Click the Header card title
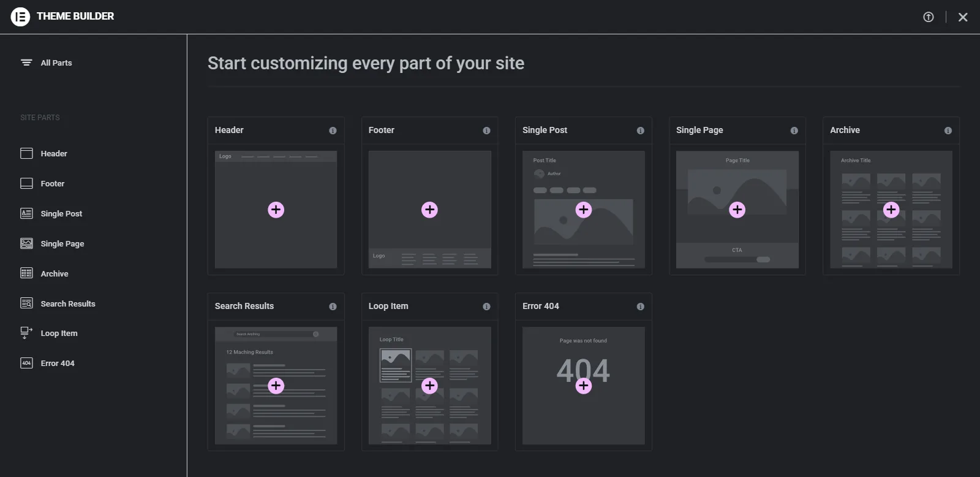The width and height of the screenshot is (980, 477). point(229,130)
